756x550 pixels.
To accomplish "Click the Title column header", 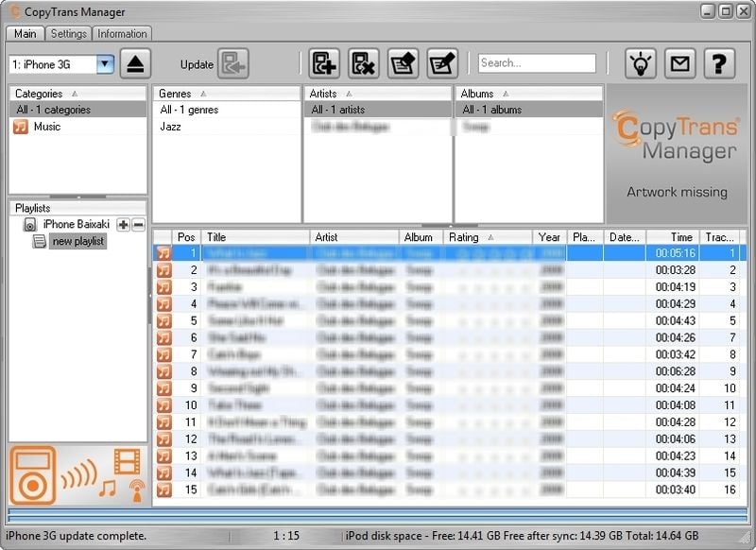I will 255,237.
